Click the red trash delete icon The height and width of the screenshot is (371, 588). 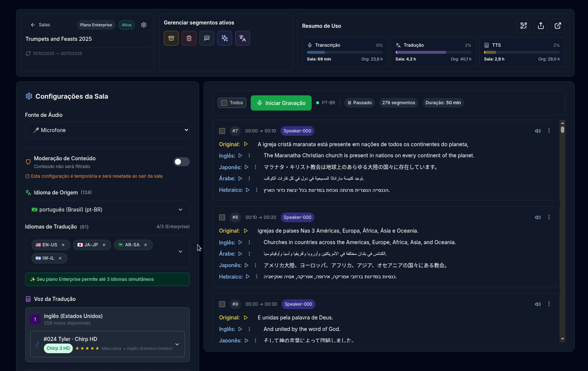point(189,38)
